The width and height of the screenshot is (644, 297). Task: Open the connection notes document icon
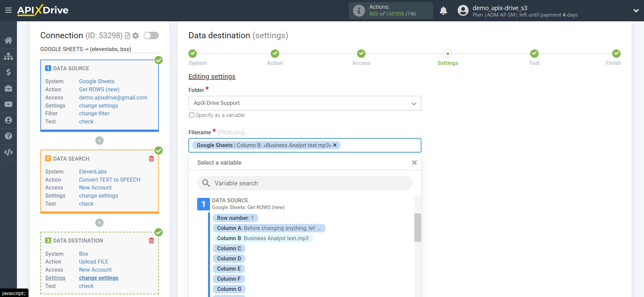coord(128,36)
